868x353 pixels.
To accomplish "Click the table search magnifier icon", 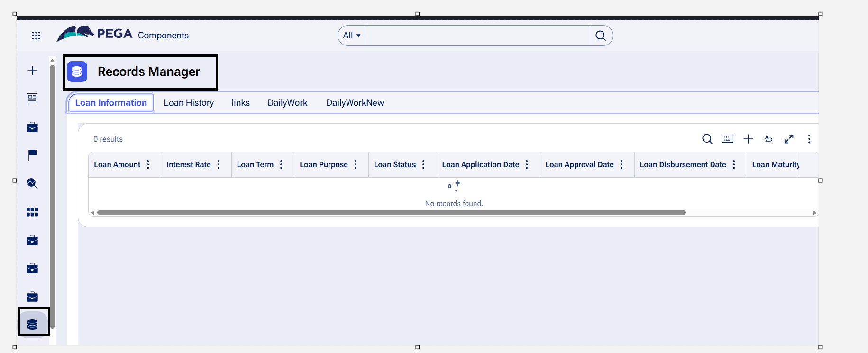I will pyautogui.click(x=707, y=139).
